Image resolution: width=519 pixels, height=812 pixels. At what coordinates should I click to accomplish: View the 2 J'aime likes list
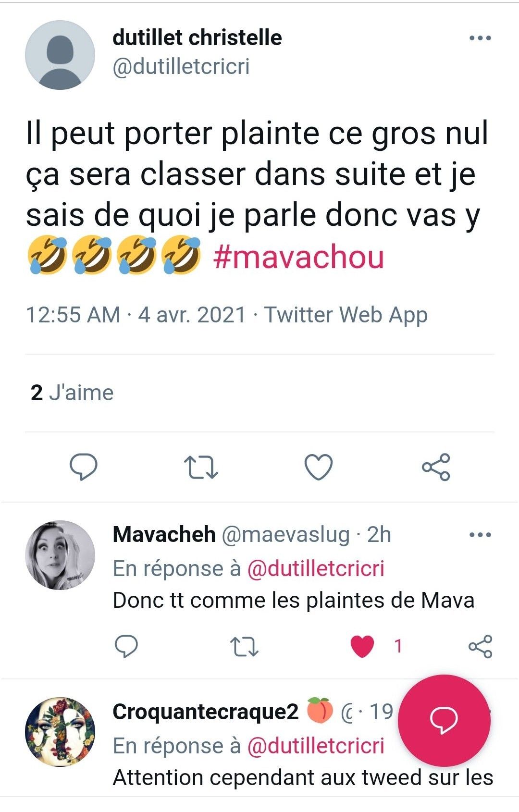tap(72, 393)
